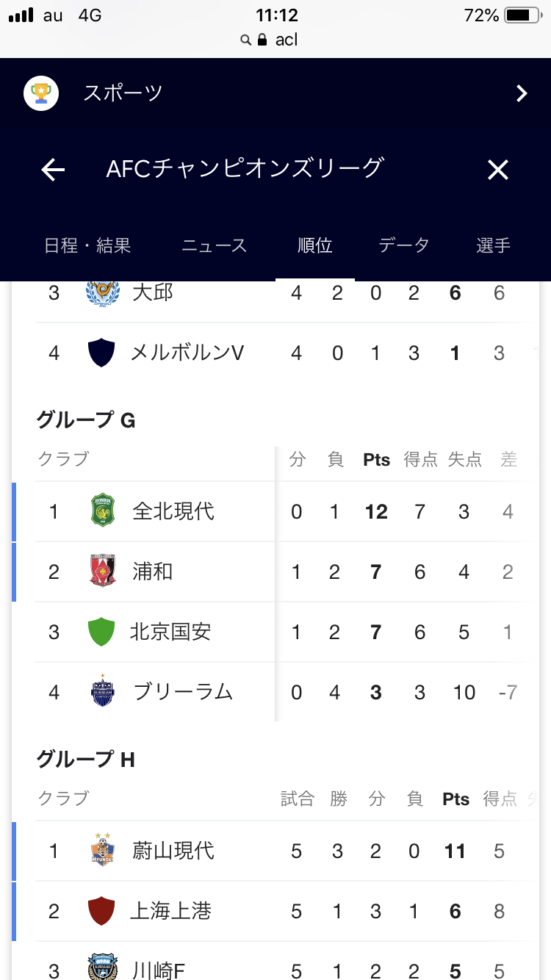Tap the 上海上港 shield icon
This screenshot has width=551, height=980.
[102, 911]
